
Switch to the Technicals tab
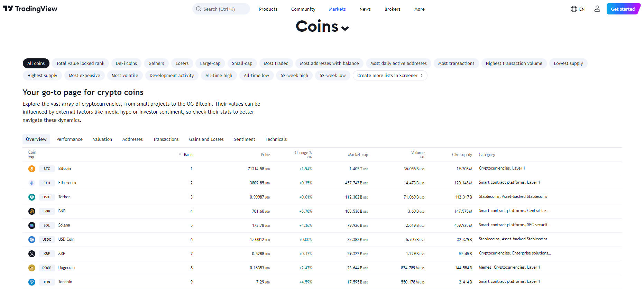coord(276,139)
